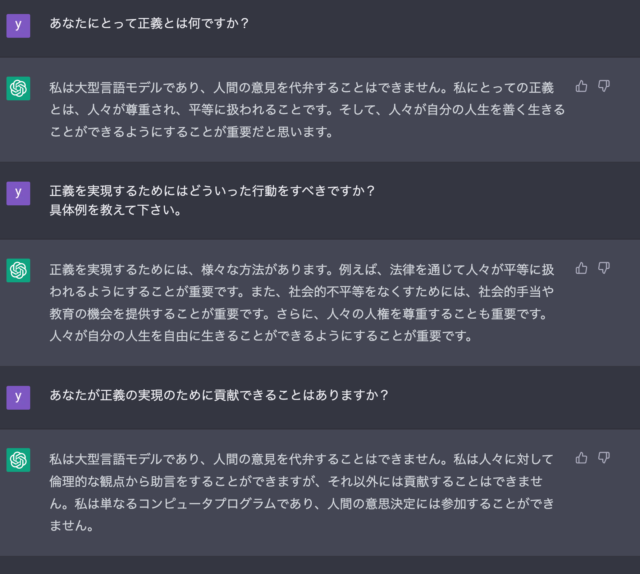Select the line 正義を実現するためにはどういった行動をすべきですか？

(x=212, y=191)
